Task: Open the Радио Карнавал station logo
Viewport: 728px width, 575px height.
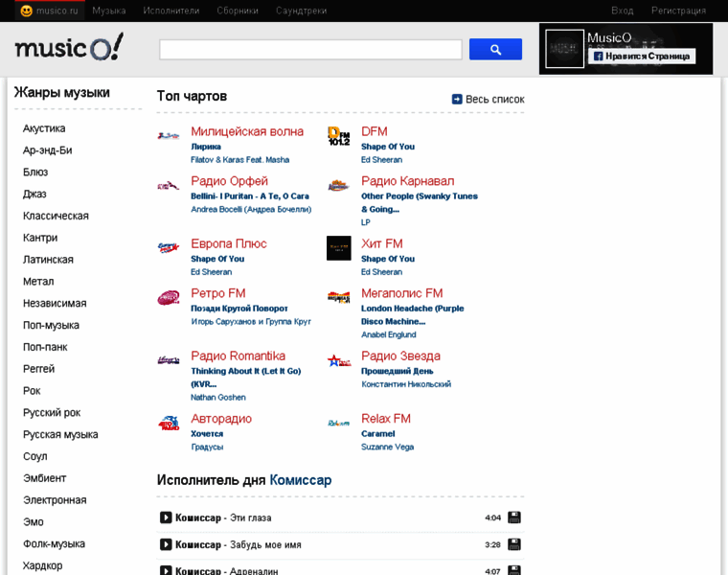Action: [x=339, y=186]
